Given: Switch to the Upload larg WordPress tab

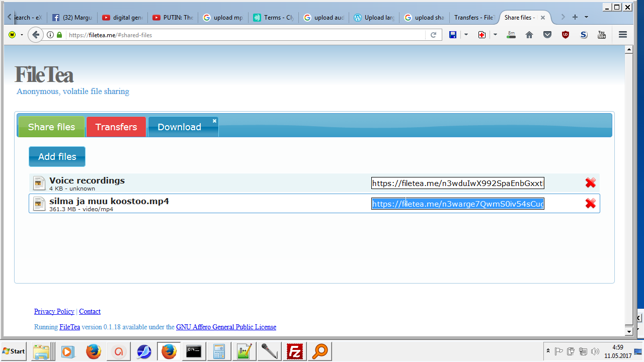Looking at the screenshot, I should click(x=374, y=18).
